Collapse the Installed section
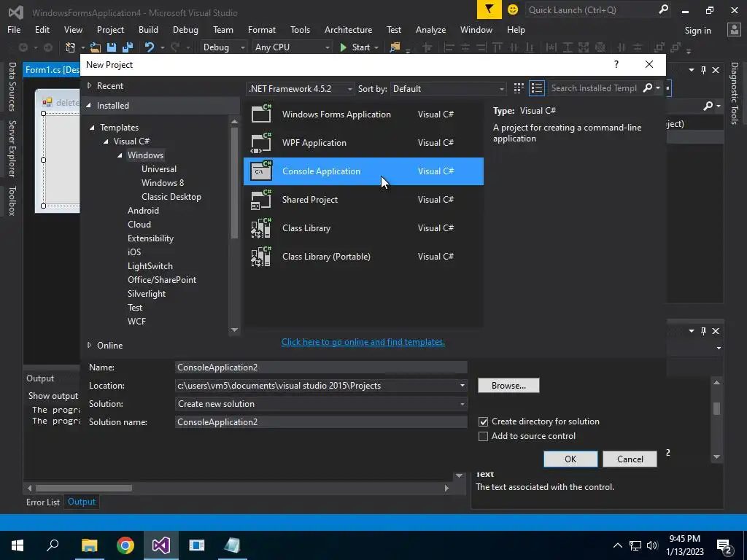 click(88, 105)
